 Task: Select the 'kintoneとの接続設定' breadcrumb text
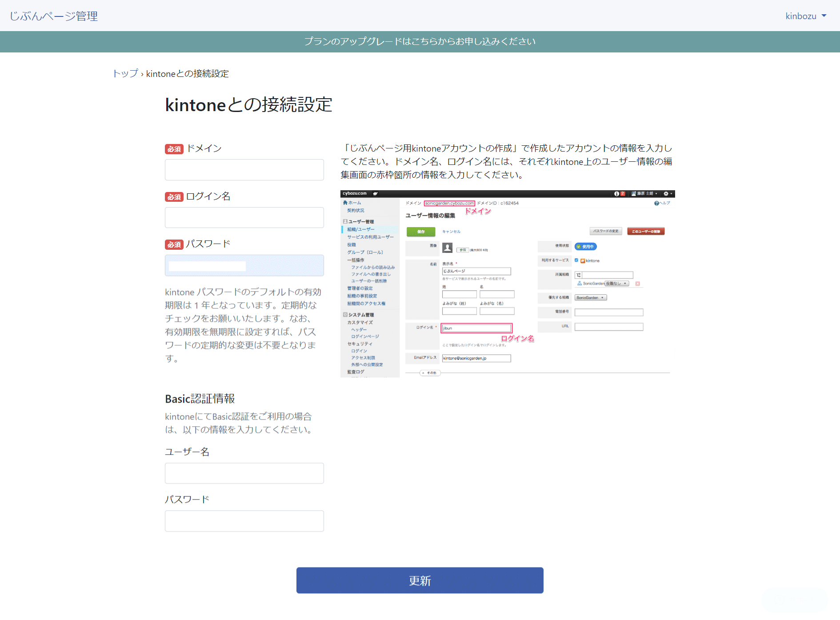188,73
